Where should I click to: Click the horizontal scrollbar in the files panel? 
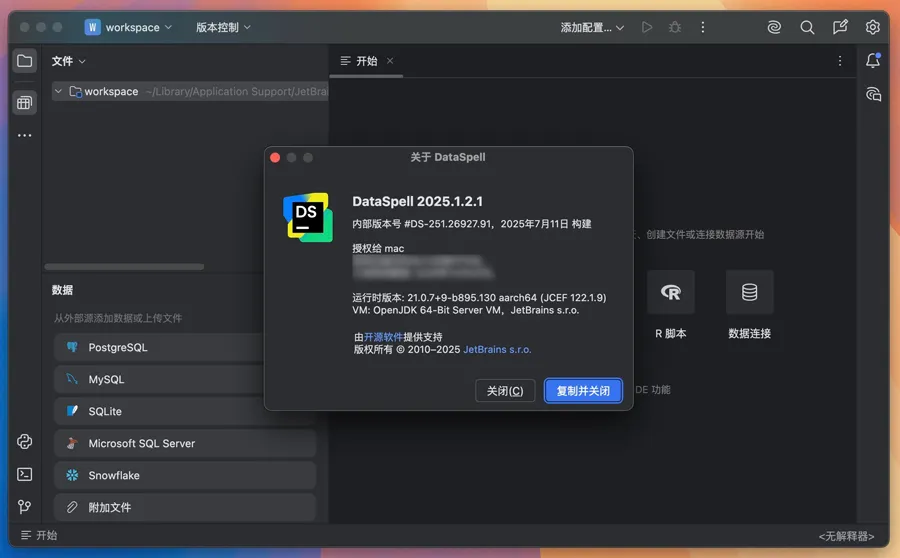point(127,267)
